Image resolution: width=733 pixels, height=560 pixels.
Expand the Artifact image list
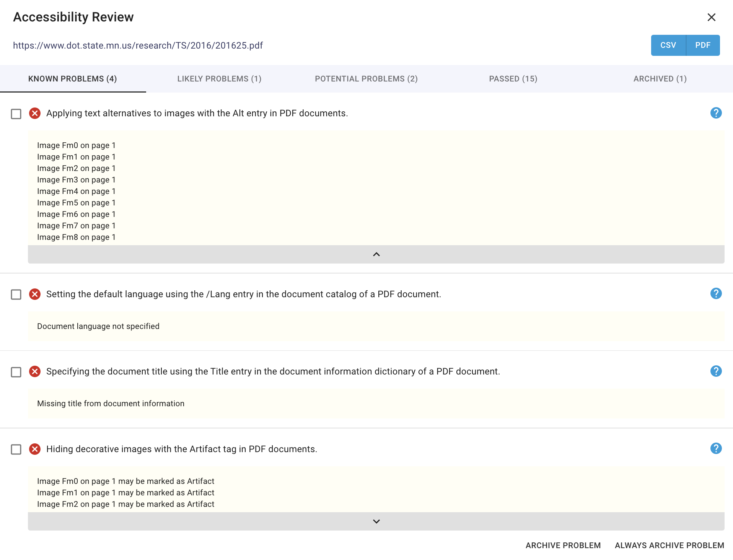pyautogui.click(x=376, y=521)
